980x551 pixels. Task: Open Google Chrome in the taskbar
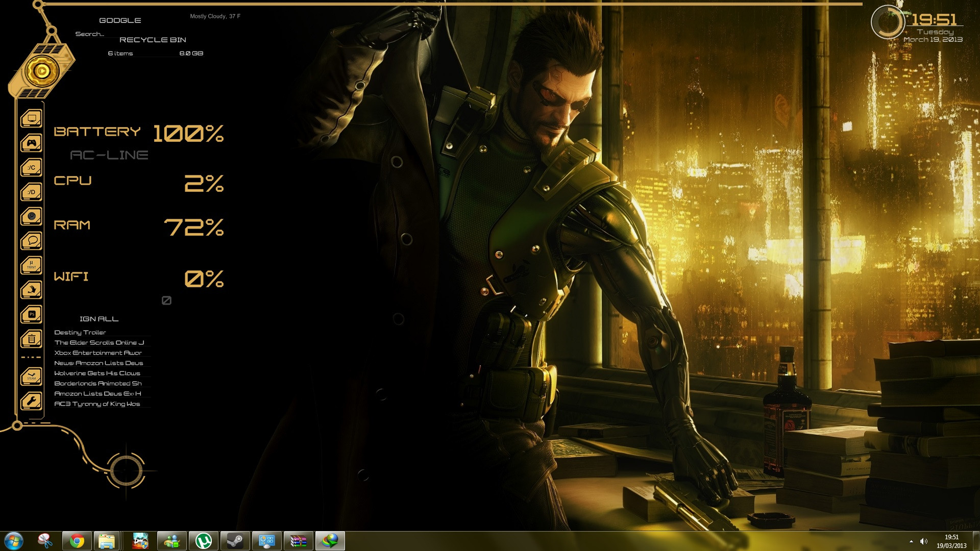(x=77, y=541)
